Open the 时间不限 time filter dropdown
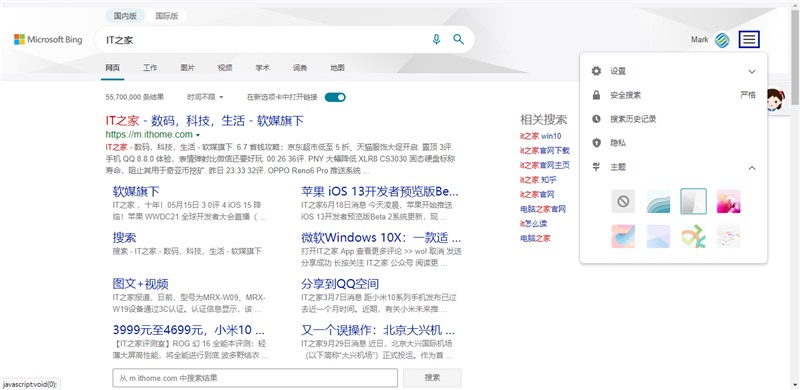 pyautogui.click(x=205, y=97)
